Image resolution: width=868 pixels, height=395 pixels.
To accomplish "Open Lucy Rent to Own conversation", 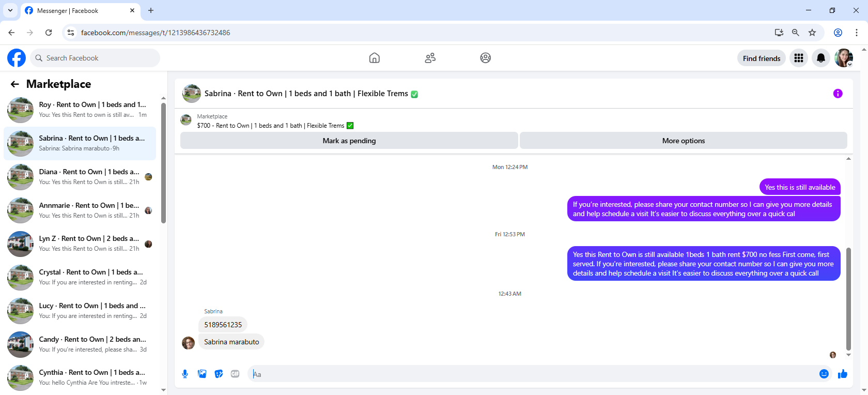I will 80,311.
